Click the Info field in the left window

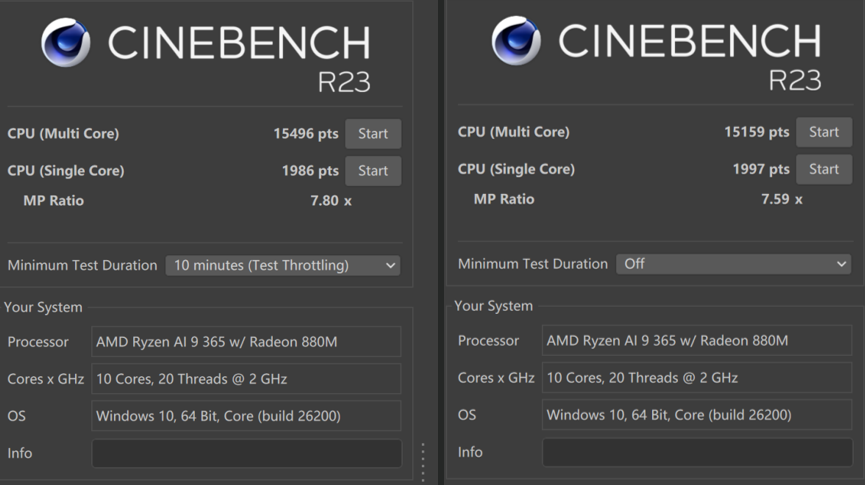247,453
